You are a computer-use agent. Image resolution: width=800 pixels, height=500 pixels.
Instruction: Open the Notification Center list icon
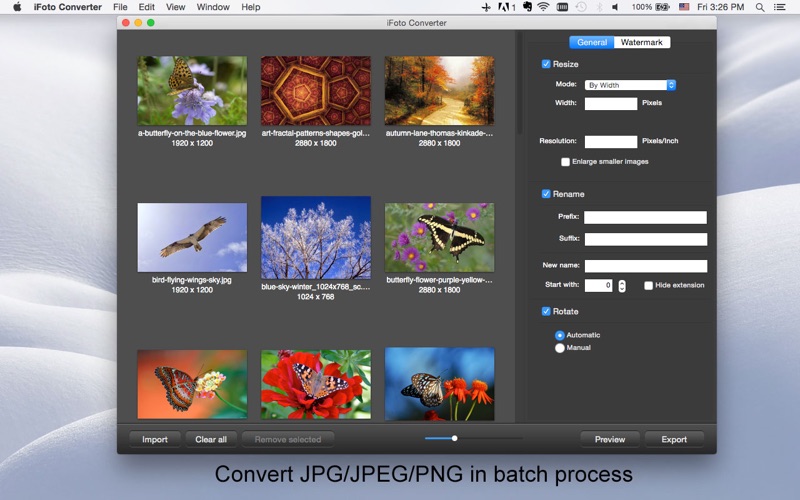click(779, 7)
